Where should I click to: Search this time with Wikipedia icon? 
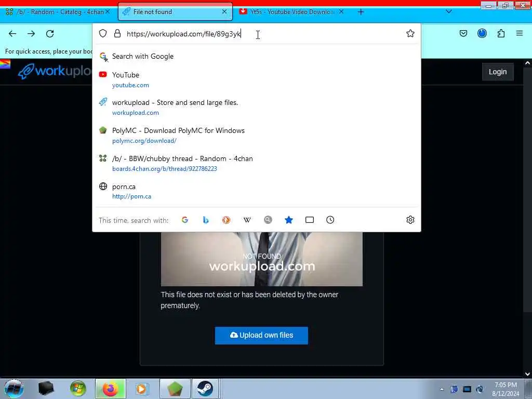(247, 220)
